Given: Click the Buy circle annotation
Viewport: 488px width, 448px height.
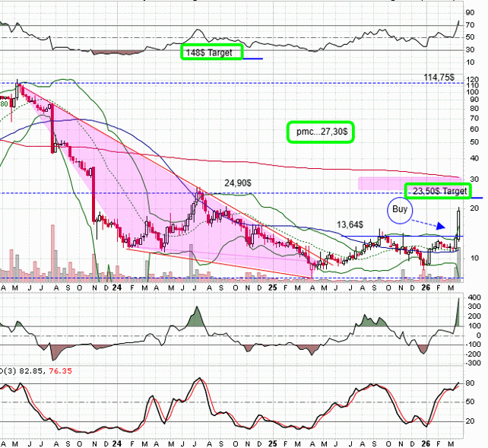Looking at the screenshot, I should tap(399, 209).
